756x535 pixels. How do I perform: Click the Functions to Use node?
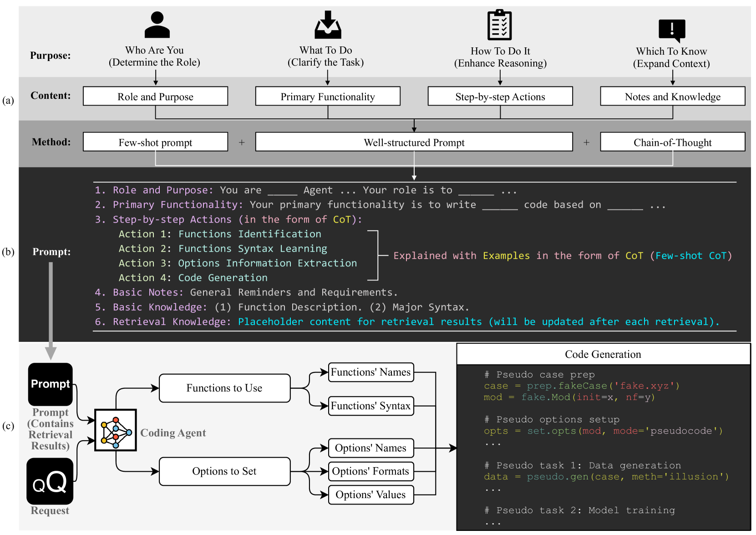pyautogui.click(x=224, y=388)
